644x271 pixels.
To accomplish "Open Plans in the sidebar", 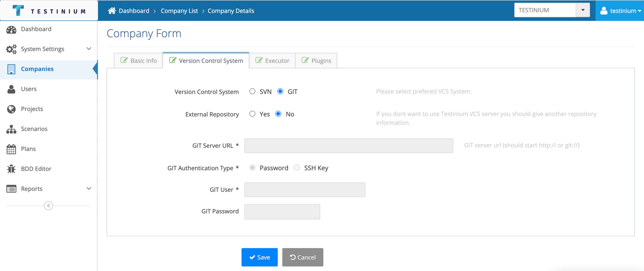I will 49,149.
